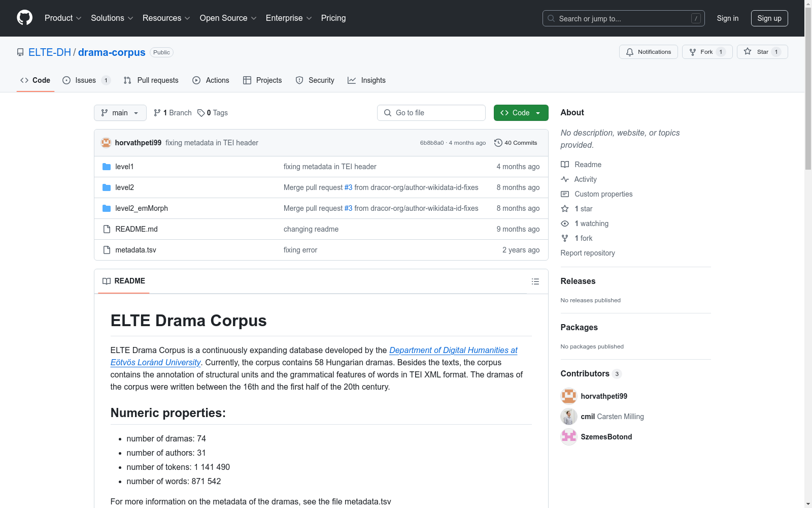The width and height of the screenshot is (812, 508).
Task: Star the drama-corpus repository
Action: [762, 52]
